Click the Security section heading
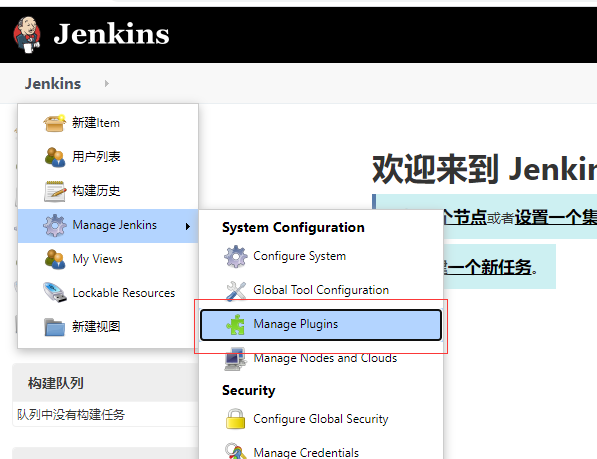The image size is (597, 459). click(x=249, y=390)
